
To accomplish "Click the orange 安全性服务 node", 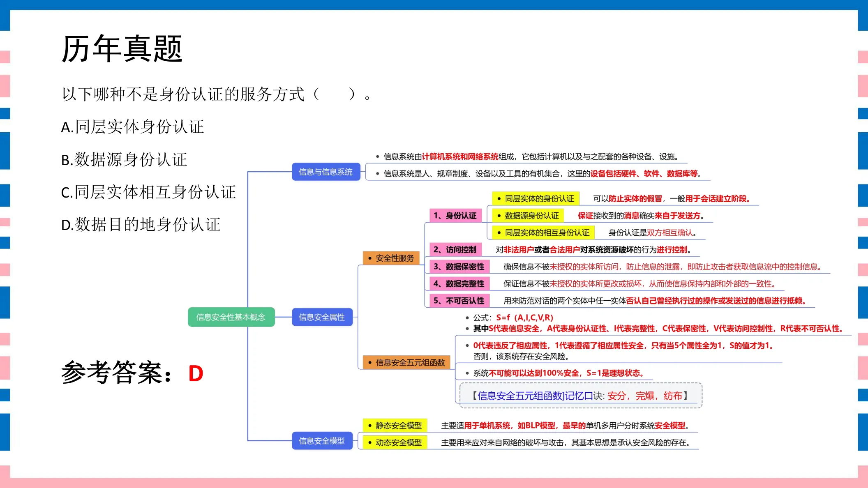I will tap(391, 258).
